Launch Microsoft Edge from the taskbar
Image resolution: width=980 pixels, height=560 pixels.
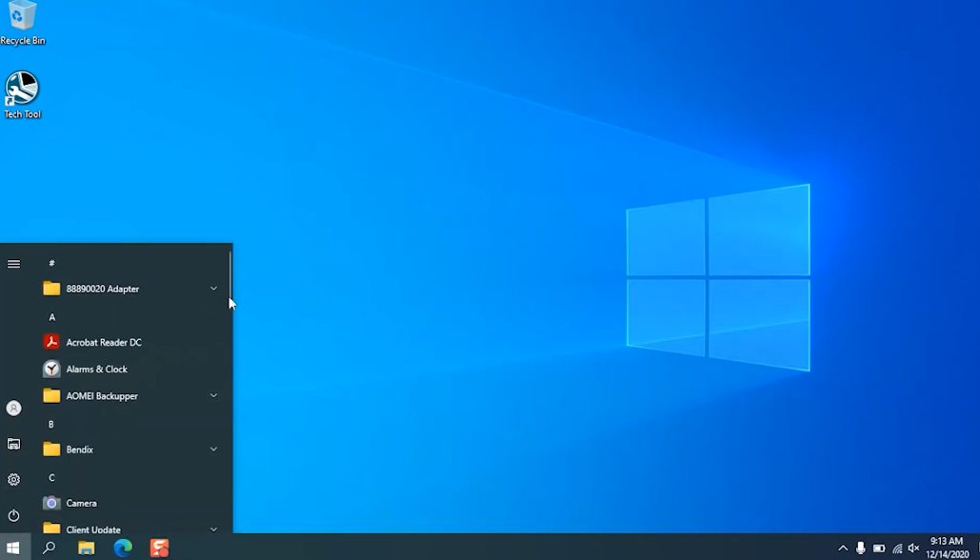[123, 549]
